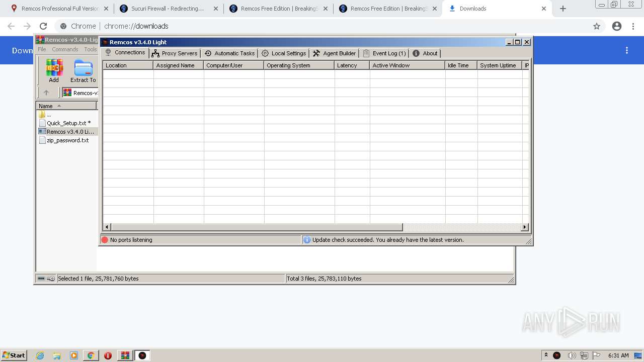
Task: Select zip_password.txt in the archive
Action: (x=64, y=140)
